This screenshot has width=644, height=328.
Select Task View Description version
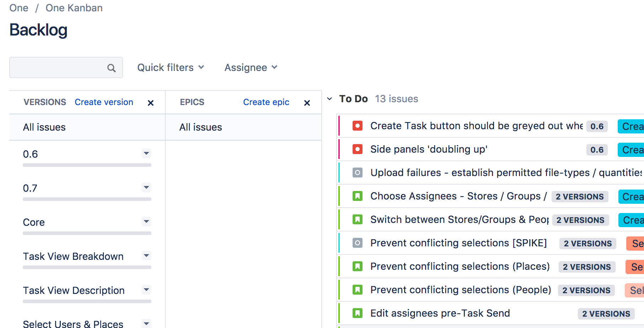(x=74, y=290)
